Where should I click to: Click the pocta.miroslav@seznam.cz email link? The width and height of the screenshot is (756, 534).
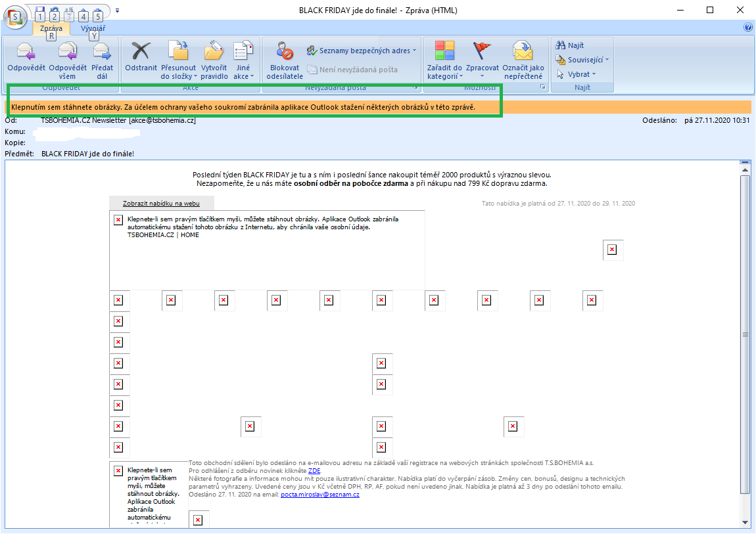coord(320,495)
